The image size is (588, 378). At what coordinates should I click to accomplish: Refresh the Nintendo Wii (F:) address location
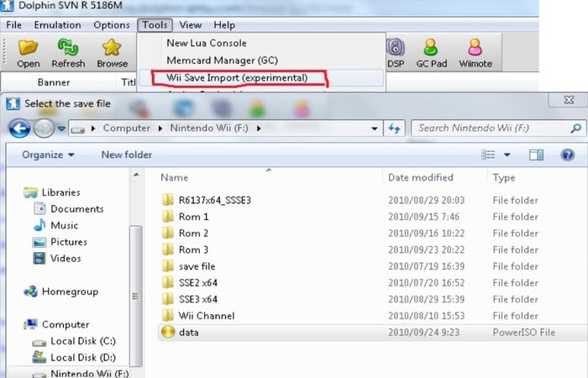click(394, 129)
